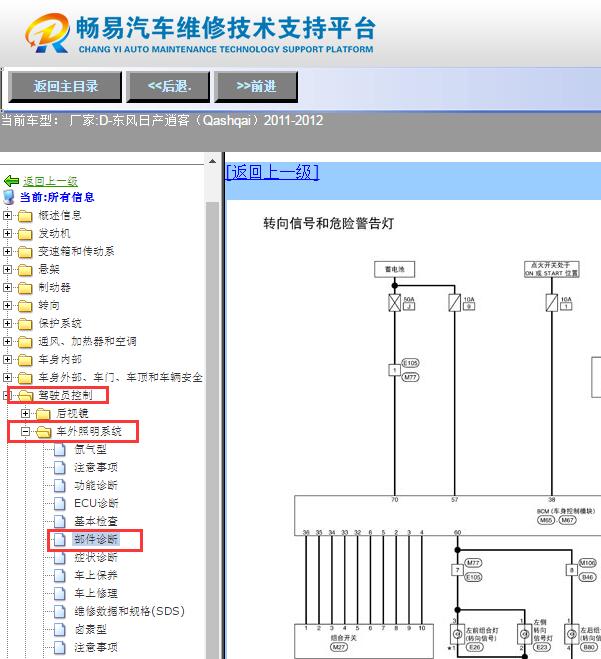Image resolution: width=601 pixels, height=659 pixels.
Task: Open the first 注意事项 entry under 氙气型
Action: point(96,467)
